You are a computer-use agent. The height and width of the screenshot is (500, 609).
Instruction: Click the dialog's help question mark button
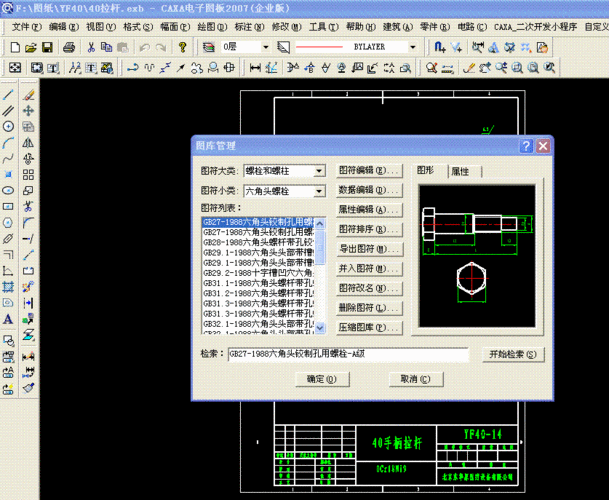tap(526, 146)
